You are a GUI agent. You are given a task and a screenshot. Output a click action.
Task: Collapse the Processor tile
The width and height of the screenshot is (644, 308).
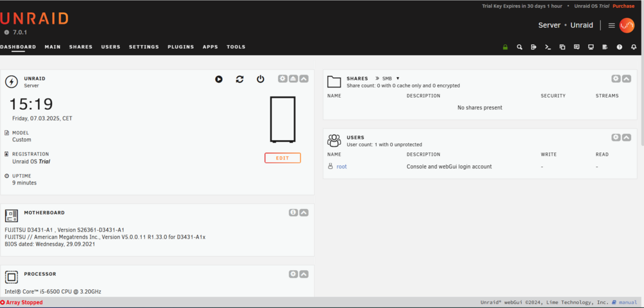(x=304, y=274)
